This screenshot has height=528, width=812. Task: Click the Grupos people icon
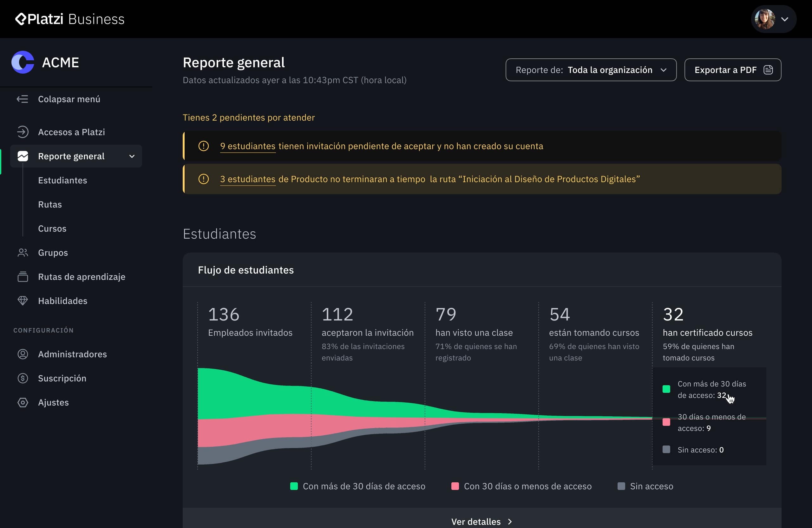click(x=23, y=253)
